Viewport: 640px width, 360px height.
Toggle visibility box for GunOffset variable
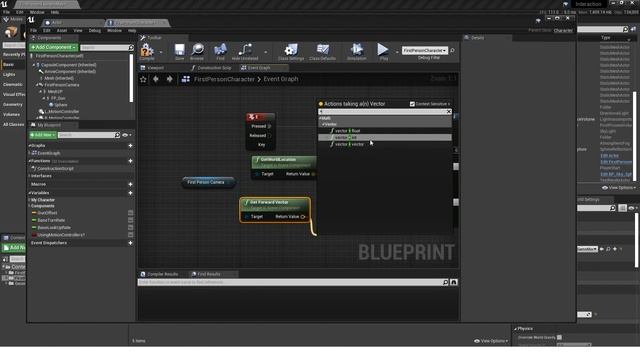pyautogui.click(x=131, y=213)
